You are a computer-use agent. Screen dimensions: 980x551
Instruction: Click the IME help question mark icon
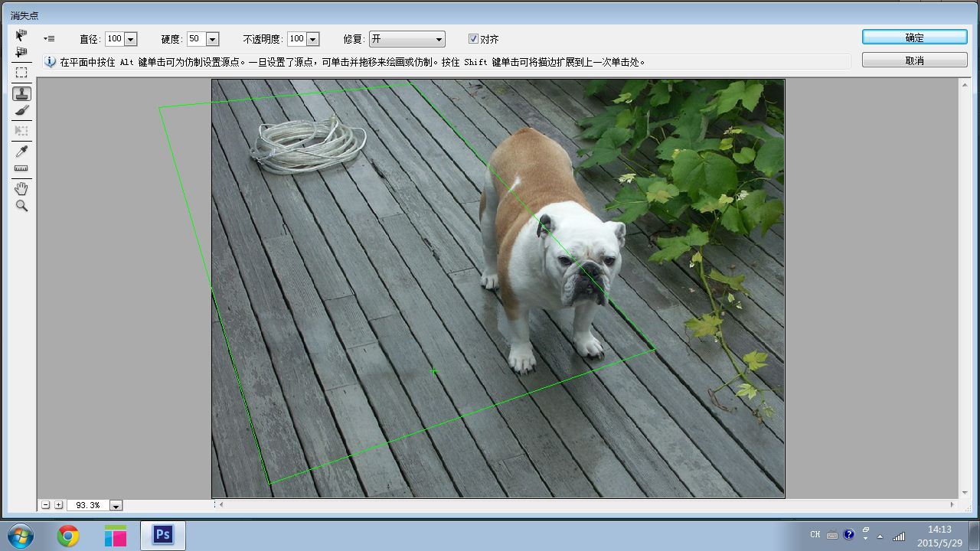coord(848,535)
